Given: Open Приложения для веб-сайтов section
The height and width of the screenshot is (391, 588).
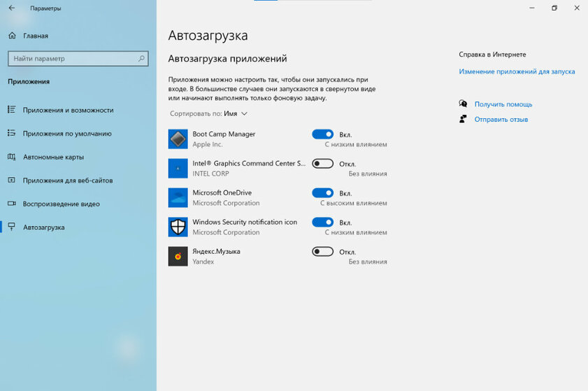Looking at the screenshot, I should [68, 180].
